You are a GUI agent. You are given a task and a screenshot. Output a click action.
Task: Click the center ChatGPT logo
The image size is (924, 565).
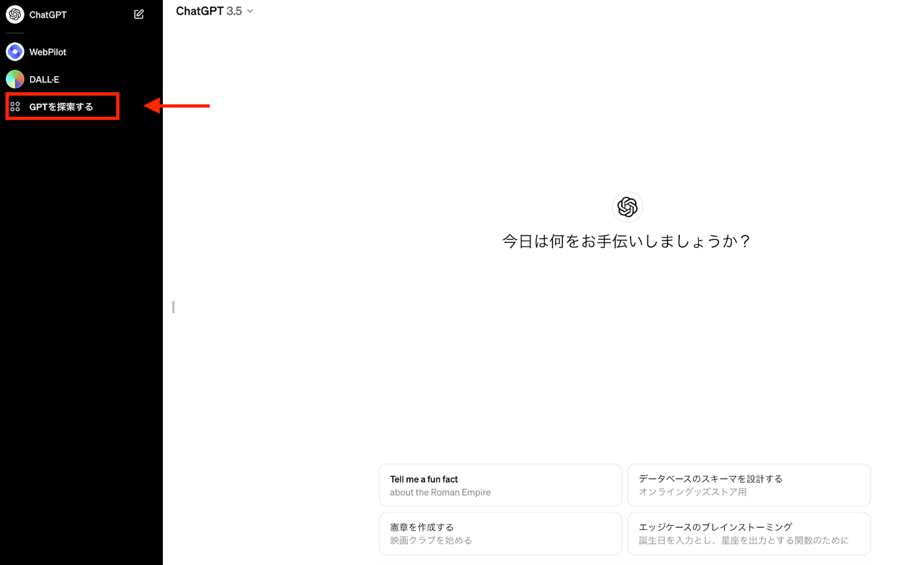tap(627, 207)
